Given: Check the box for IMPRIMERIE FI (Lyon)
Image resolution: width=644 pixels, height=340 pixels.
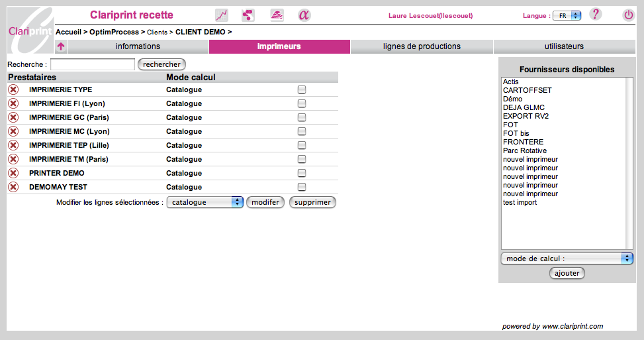Looking at the screenshot, I should pyautogui.click(x=302, y=103).
